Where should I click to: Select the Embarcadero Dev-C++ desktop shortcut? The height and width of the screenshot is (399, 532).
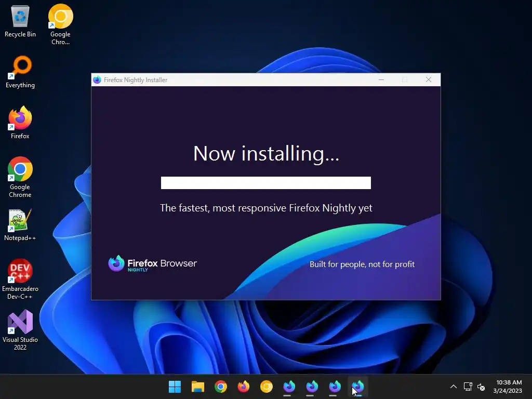click(x=20, y=279)
